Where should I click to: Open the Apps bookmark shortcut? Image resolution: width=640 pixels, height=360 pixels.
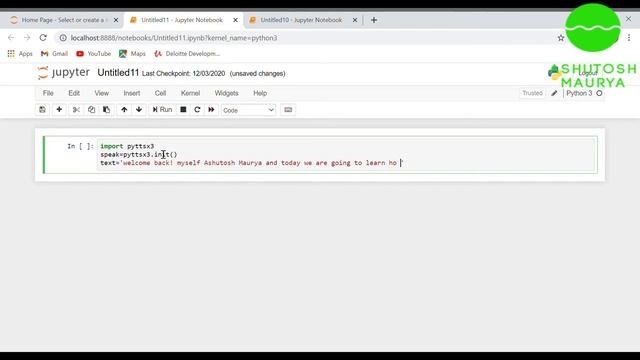[x=20, y=53]
